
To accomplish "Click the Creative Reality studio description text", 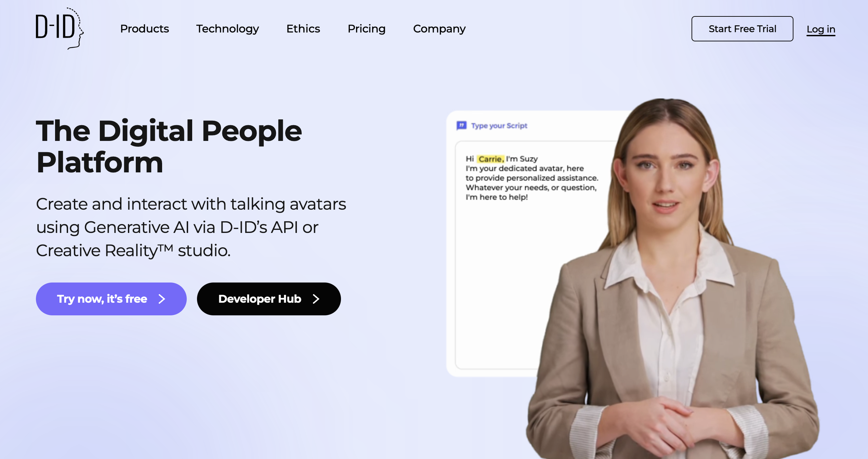I will 191,227.
